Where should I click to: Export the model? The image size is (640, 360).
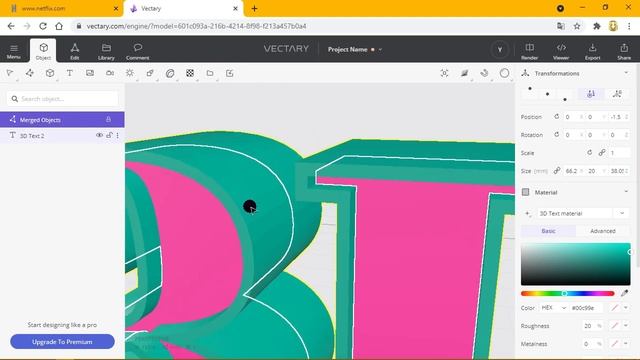(x=593, y=51)
